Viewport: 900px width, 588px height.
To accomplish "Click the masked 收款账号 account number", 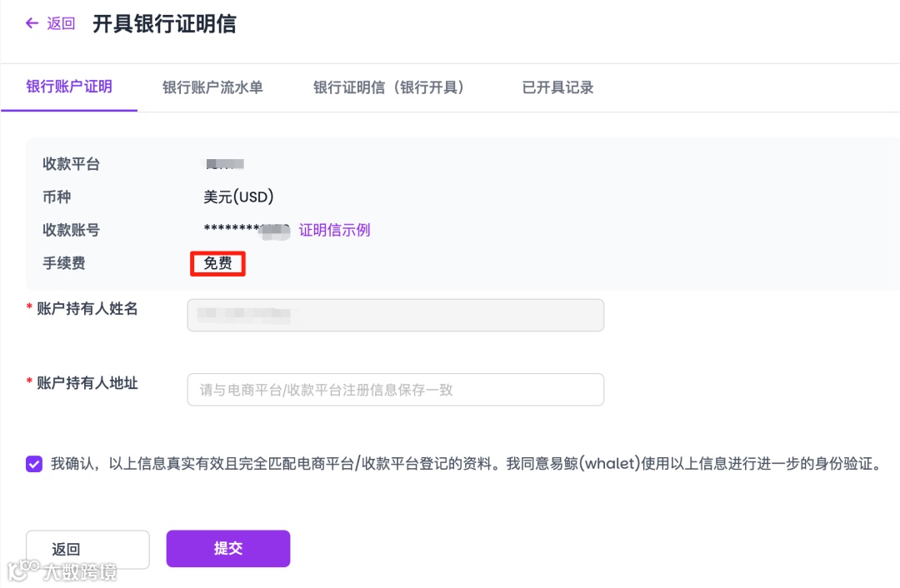I will (246, 230).
